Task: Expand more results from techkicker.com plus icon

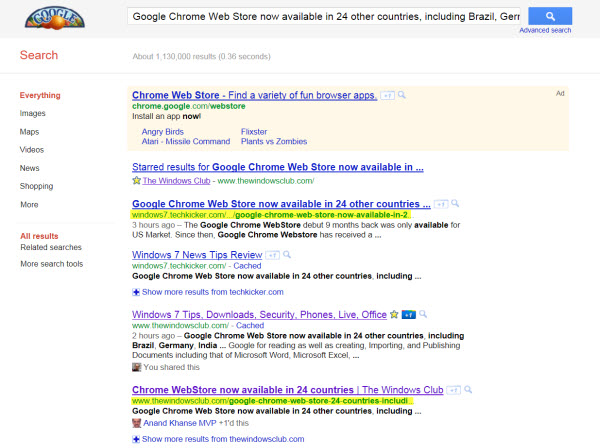Action: 136,292
